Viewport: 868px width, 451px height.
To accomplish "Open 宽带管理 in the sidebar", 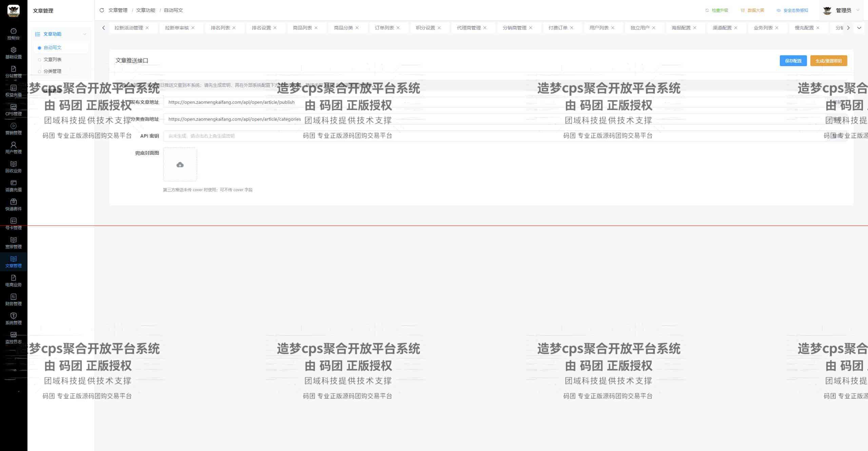I will (x=14, y=243).
